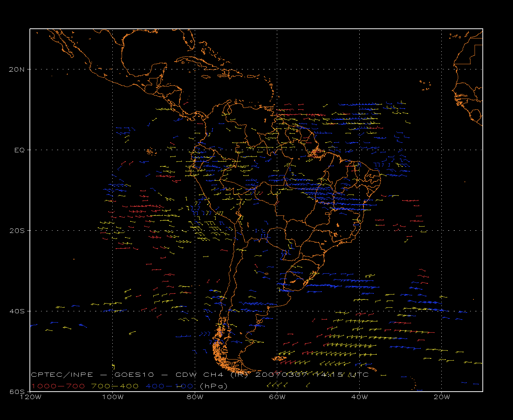The image size is (513, 420).
Task: Click the 20N latitude label
Action: click(16, 69)
